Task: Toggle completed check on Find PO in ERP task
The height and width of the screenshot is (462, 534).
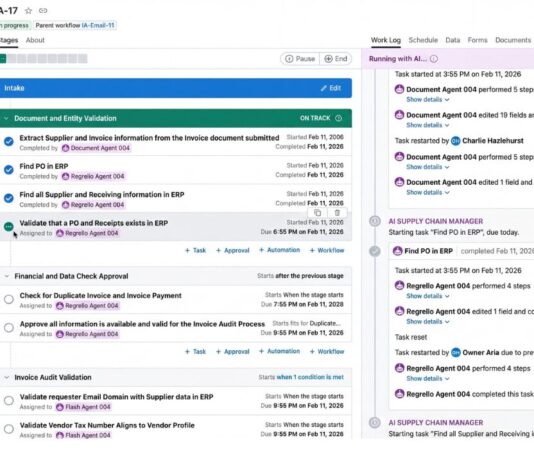Action: tap(9, 170)
